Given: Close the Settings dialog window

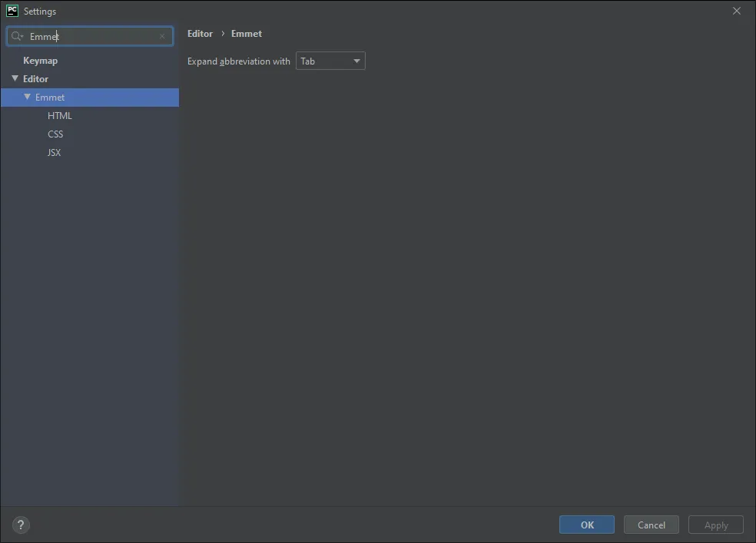Looking at the screenshot, I should click(x=736, y=12).
